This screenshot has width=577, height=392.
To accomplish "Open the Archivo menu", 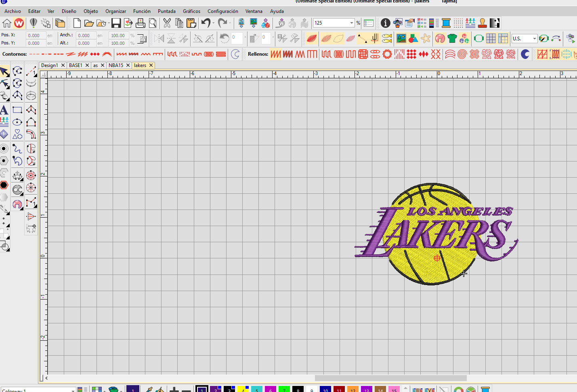I will 13,11.
